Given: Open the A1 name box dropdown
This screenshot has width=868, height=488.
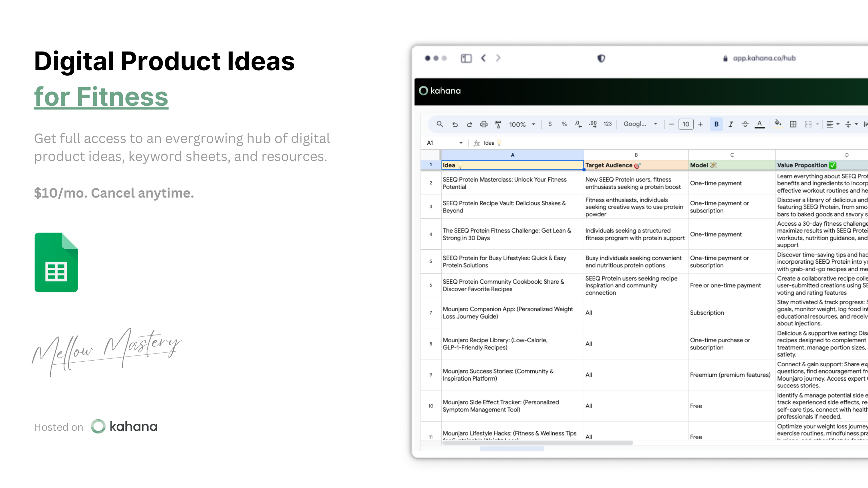Looking at the screenshot, I should point(461,143).
